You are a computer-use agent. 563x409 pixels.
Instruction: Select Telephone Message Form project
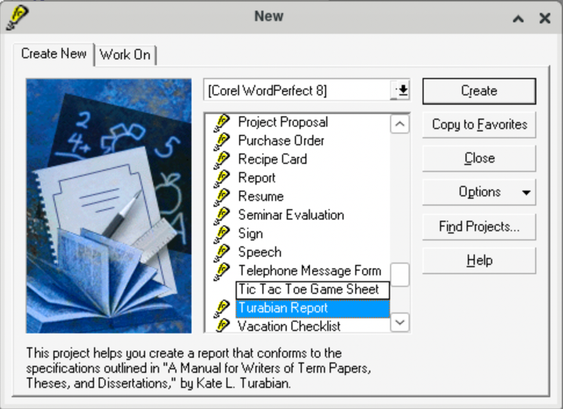[310, 271]
